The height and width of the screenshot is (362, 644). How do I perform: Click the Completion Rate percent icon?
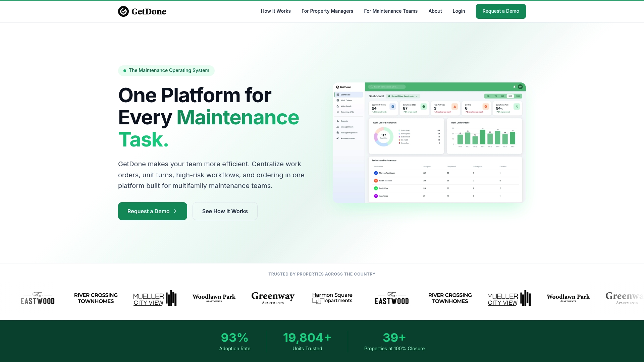click(517, 107)
